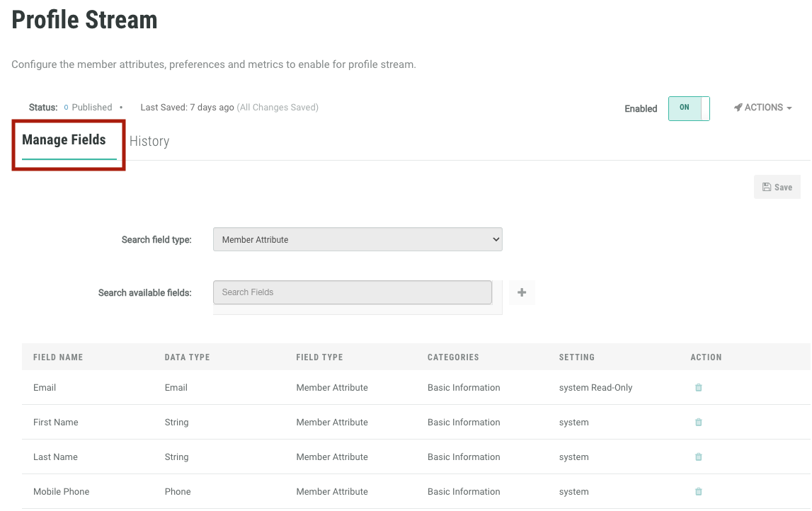This screenshot has height=511, width=812.
Task: Expand the Actions dropdown caret
Action: 789,108
